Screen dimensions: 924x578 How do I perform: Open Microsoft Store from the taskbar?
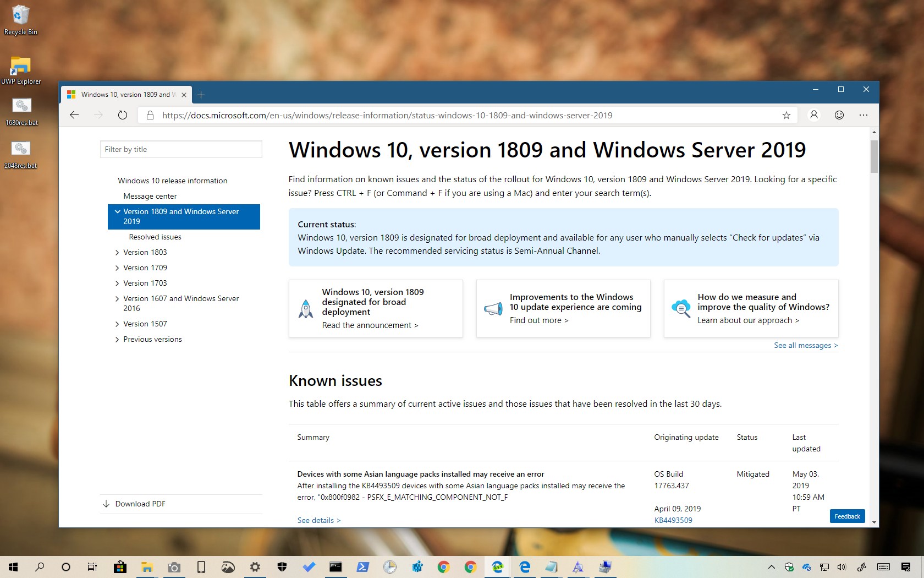pyautogui.click(x=119, y=566)
